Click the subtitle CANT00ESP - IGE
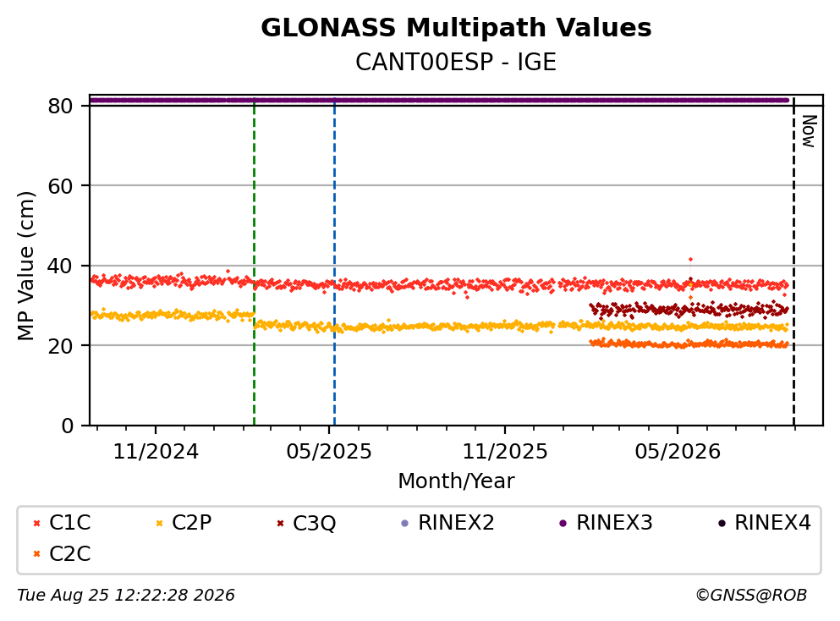840x621 pixels. [x=456, y=62]
